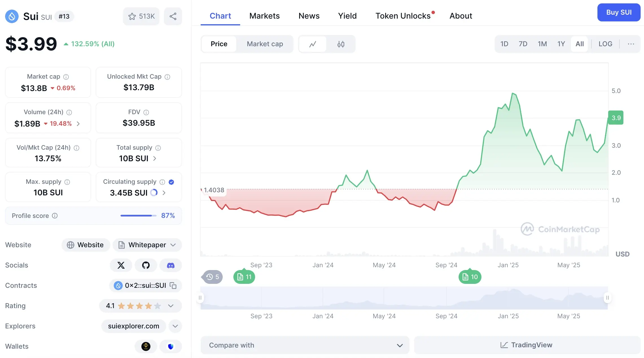Open the TradingView chart button
Screen dimensions: 644x358
(x=527, y=345)
